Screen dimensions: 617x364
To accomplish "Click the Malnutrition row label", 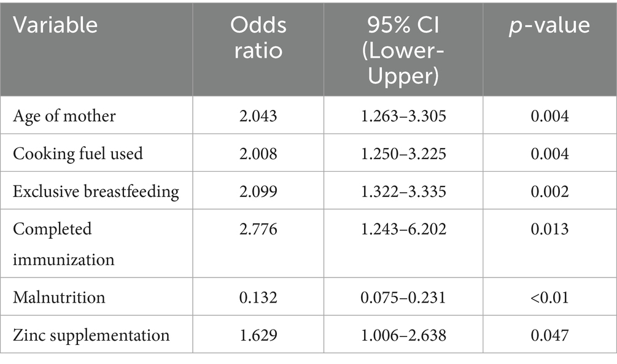I will click(x=60, y=298).
